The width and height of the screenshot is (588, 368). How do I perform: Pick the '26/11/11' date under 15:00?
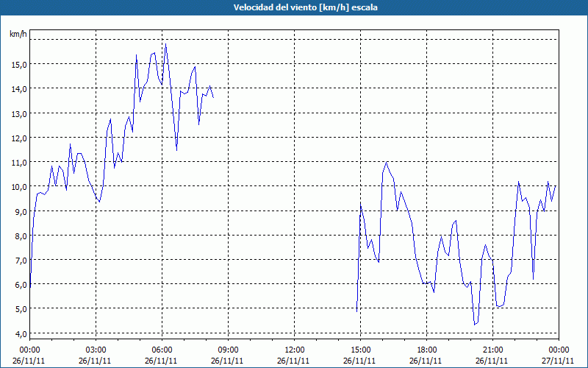tap(359, 361)
